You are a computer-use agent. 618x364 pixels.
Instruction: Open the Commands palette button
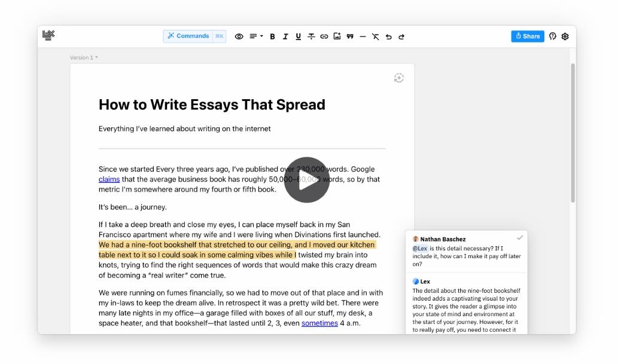(x=188, y=36)
